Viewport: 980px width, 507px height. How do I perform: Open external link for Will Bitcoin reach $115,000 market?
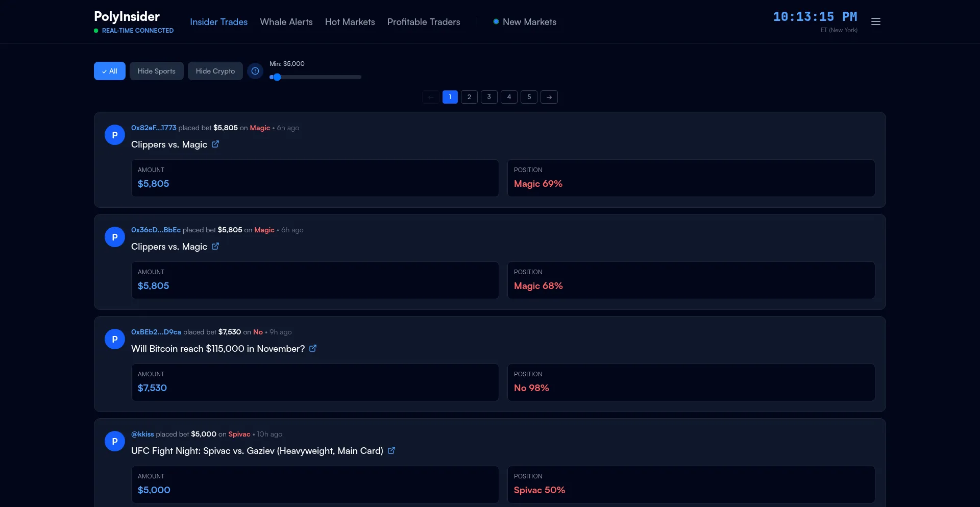click(313, 348)
